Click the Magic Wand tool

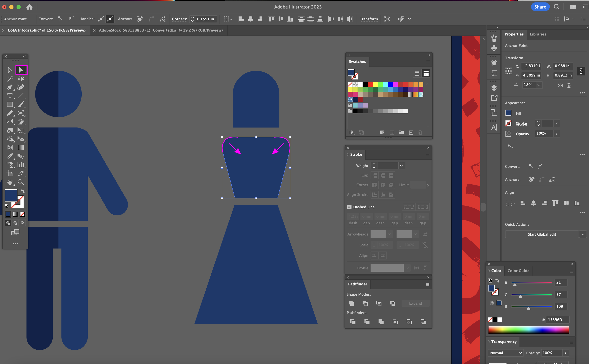[10, 79]
